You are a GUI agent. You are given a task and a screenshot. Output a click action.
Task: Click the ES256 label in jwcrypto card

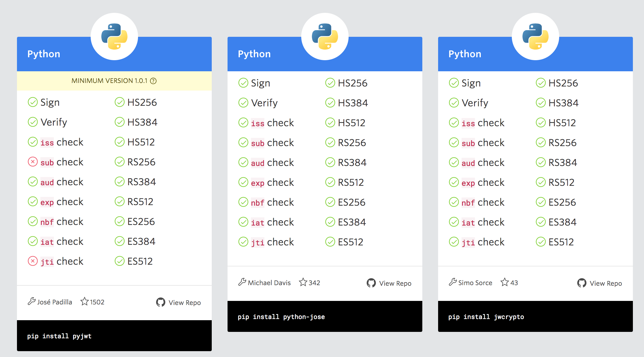tap(562, 202)
